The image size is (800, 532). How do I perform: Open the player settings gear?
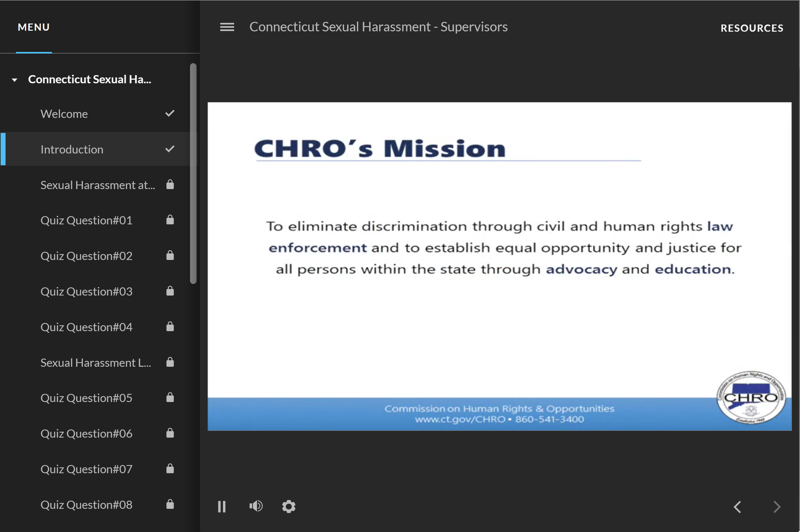(289, 506)
